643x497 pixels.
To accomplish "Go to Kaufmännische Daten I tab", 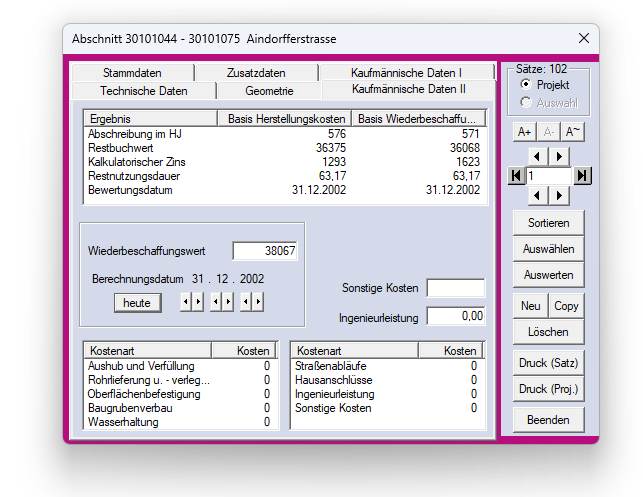I will 406,73.
